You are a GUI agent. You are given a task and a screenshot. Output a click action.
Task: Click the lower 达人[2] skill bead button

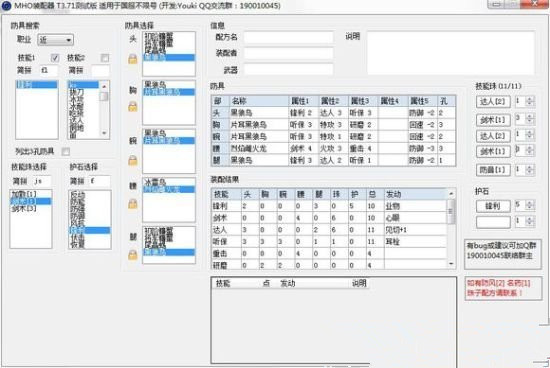click(x=493, y=136)
